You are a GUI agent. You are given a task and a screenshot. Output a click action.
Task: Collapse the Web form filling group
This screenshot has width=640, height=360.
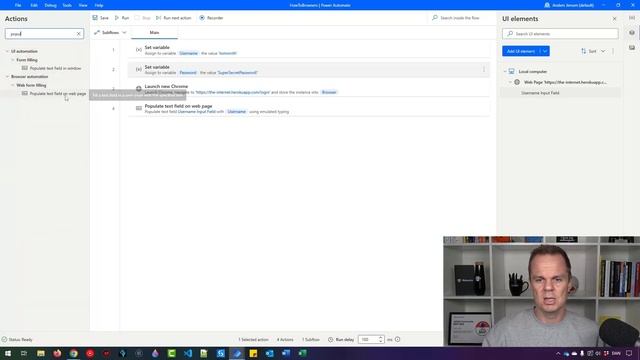[x=13, y=85]
